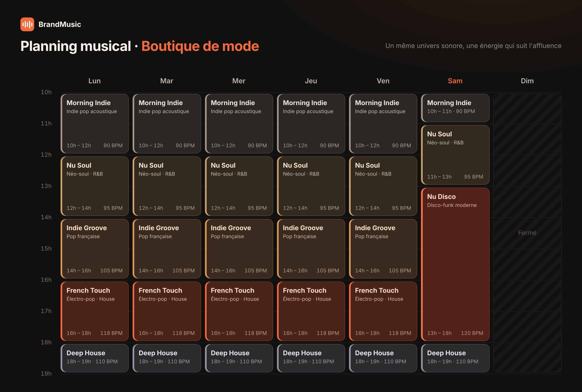
Task: Click the Boutique de mode title text
Action: (x=200, y=46)
